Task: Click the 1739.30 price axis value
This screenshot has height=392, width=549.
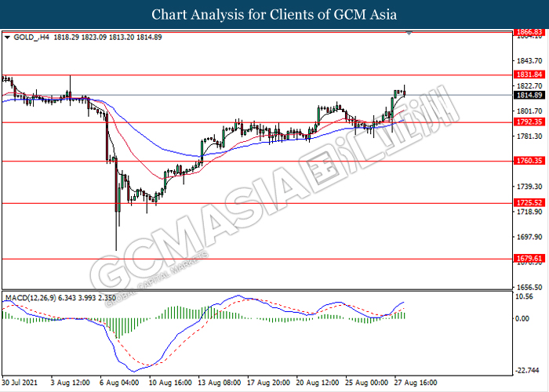Action: 529,187
